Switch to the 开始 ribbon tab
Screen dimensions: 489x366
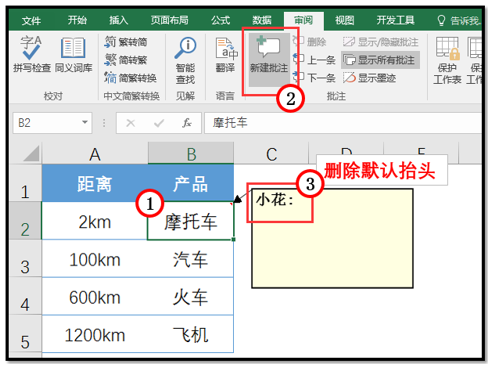77,21
